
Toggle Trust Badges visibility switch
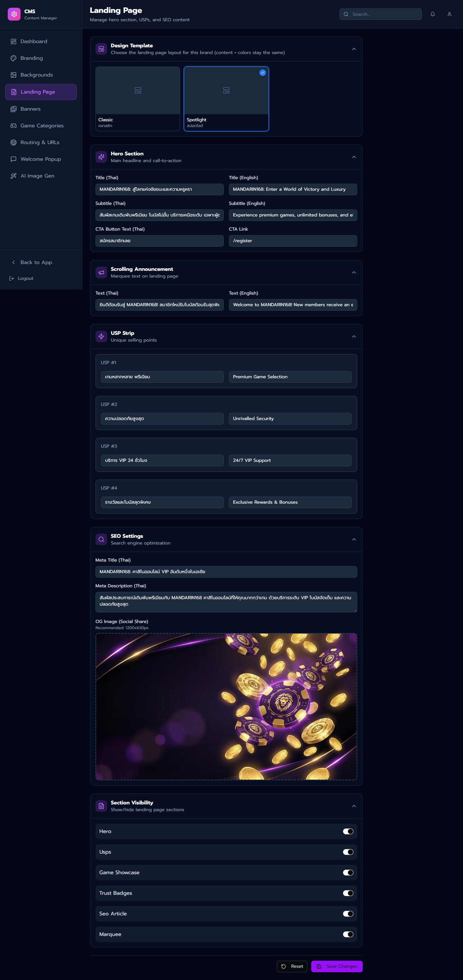pos(348,893)
